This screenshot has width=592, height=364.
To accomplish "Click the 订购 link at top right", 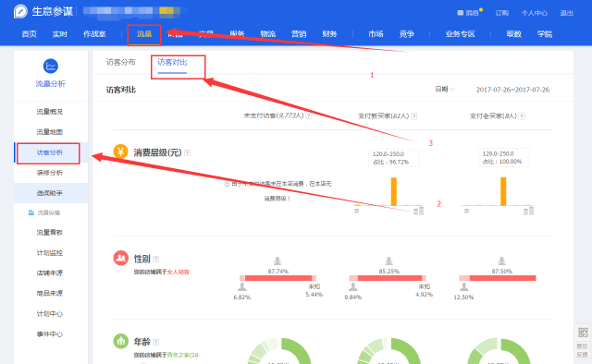I will 502,13.
